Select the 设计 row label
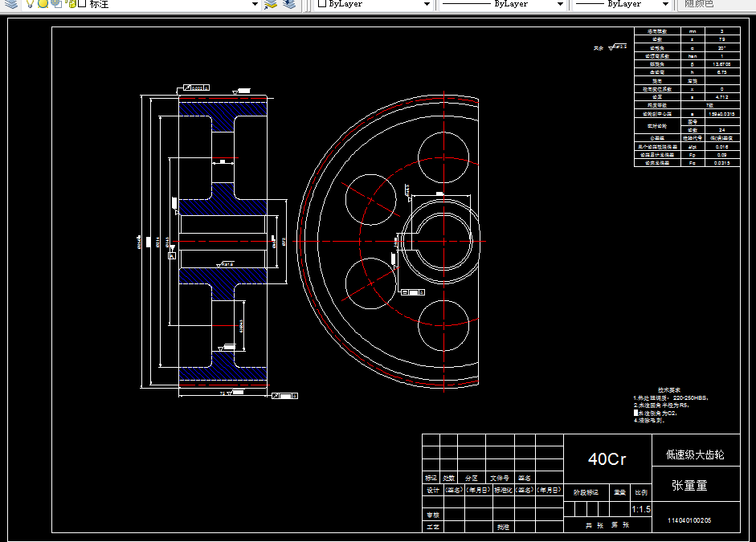 (x=433, y=490)
